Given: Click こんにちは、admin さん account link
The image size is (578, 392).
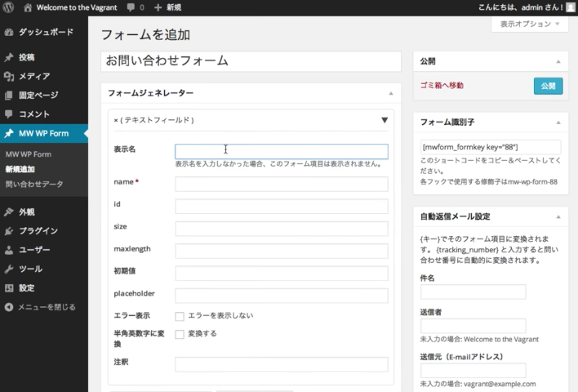Looking at the screenshot, I should tap(521, 8).
